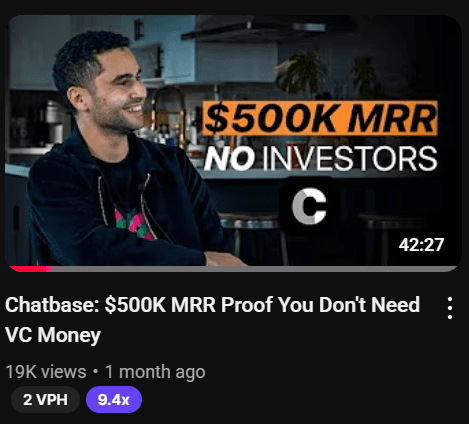Click the Chatbase C logo in thumbnail
469x424 pixels.
coord(309,206)
